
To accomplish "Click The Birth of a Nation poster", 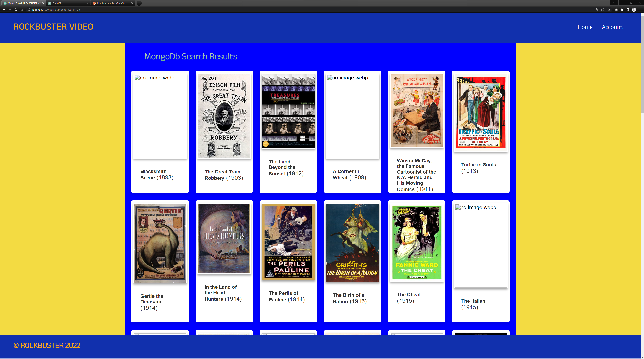I will coord(353,243).
